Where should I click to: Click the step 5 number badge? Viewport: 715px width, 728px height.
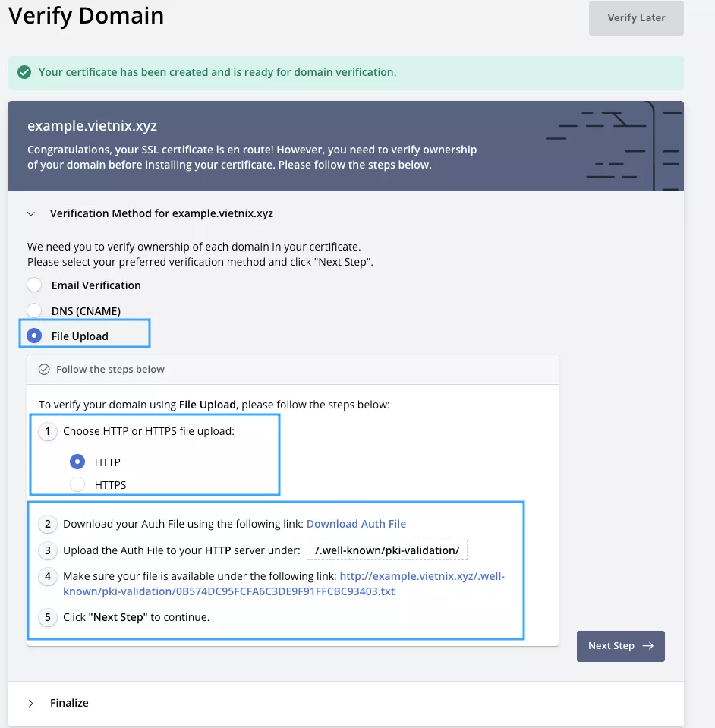[48, 617]
